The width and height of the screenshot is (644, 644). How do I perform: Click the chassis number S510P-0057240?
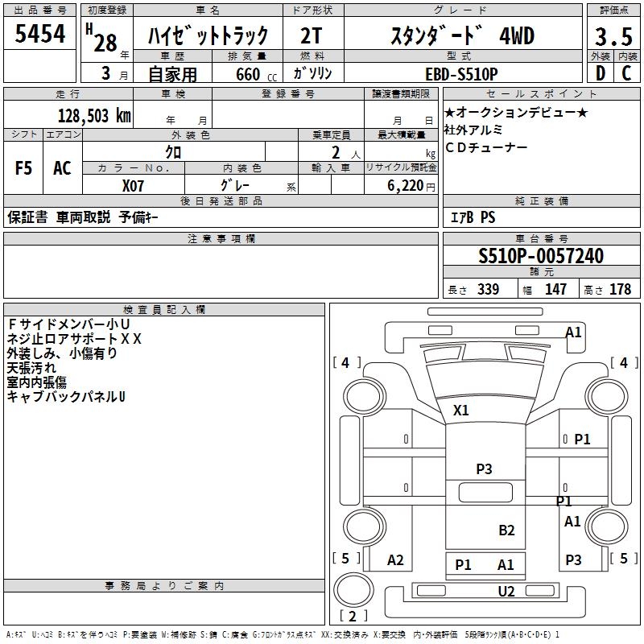[x=540, y=257]
